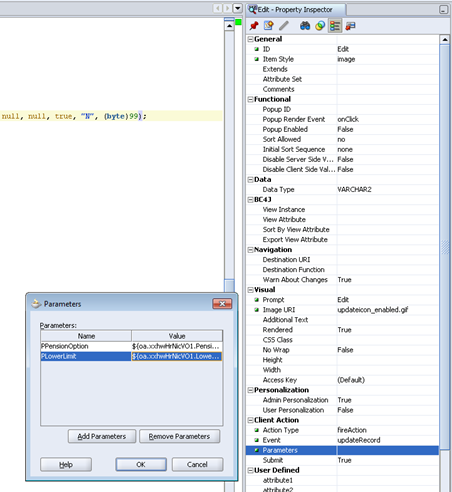Open the editor tab list dropdown

point(237,8)
